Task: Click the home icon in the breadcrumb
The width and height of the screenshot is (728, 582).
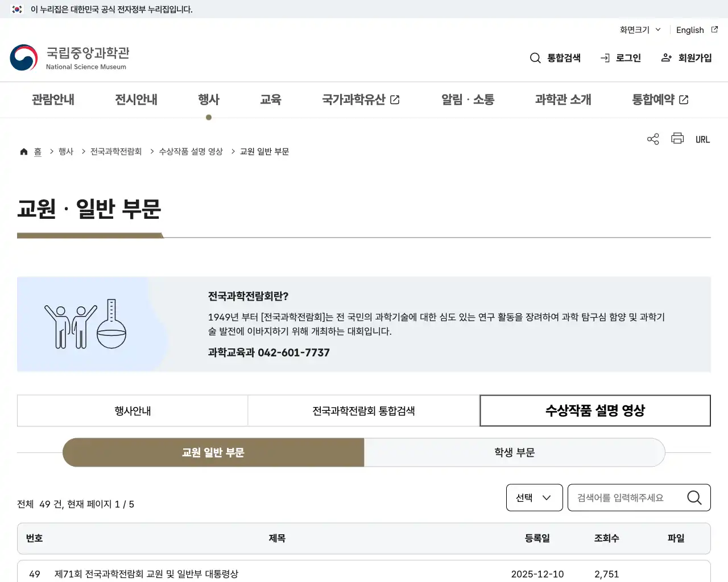Action: [x=23, y=151]
